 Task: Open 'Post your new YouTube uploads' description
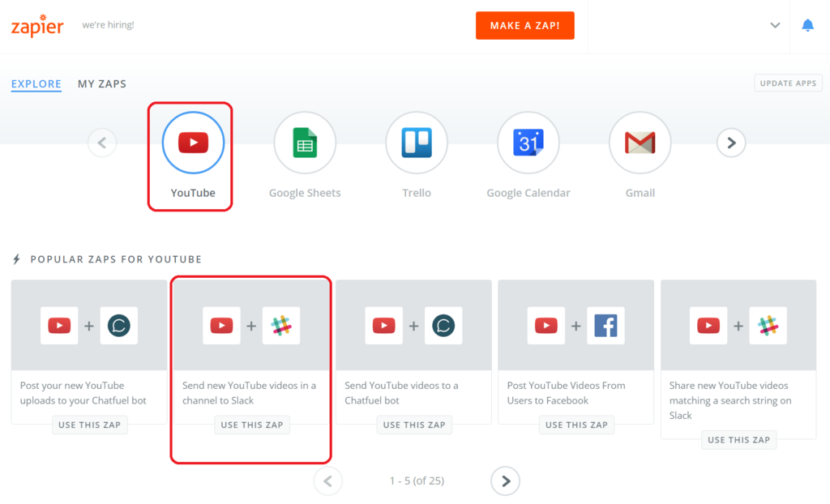(x=83, y=393)
